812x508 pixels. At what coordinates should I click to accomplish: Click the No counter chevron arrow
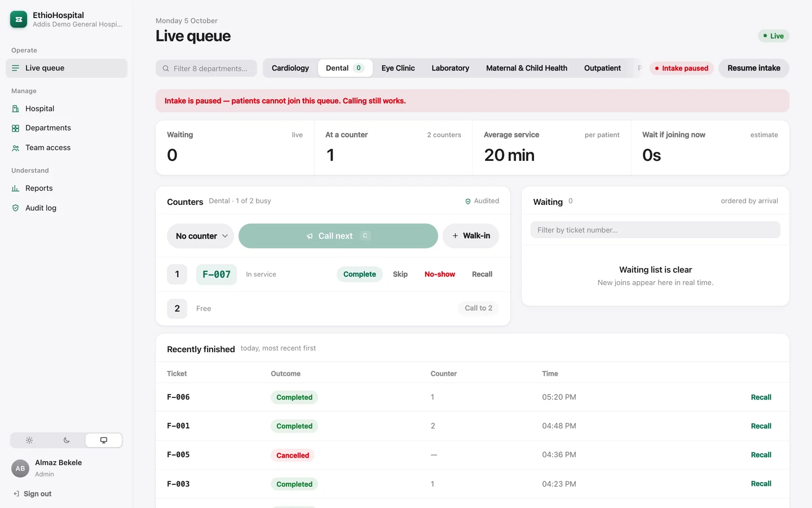pyautogui.click(x=225, y=236)
